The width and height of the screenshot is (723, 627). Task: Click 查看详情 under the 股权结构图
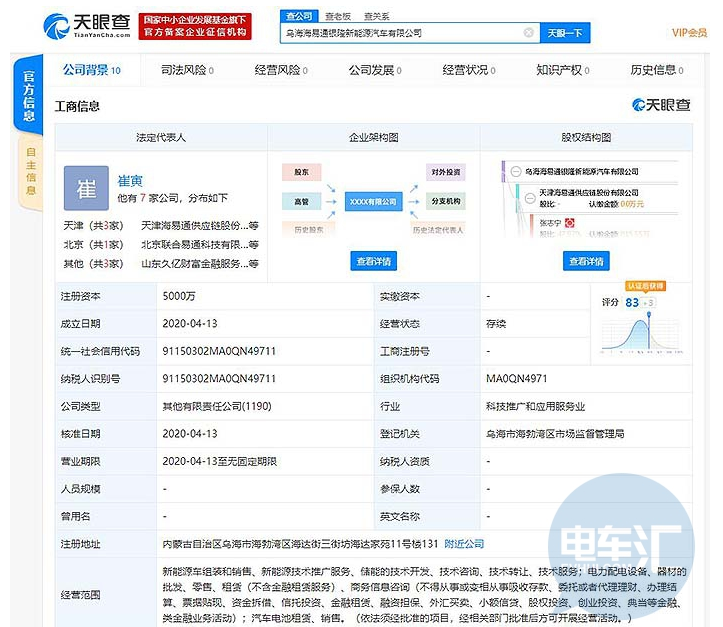(x=587, y=262)
